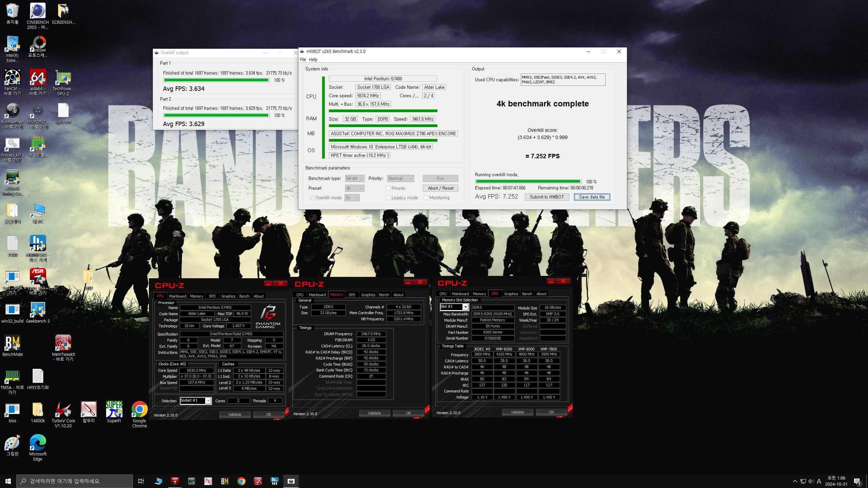Click Save data file button
This screenshot has height=488, width=868.
coord(592,197)
